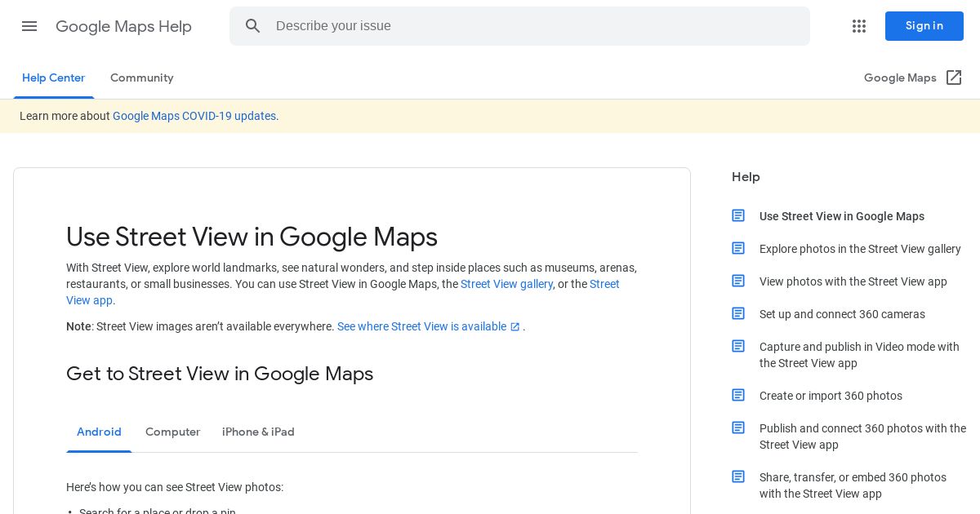Viewport: 980px width, 514px height.
Task: Click the article icon beside Create or import 360 photos
Action: (738, 395)
